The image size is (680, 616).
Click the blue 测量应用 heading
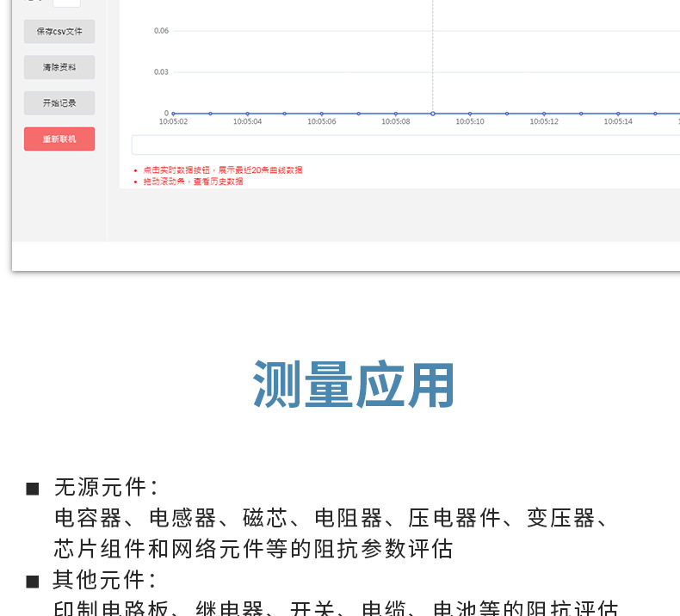click(354, 385)
